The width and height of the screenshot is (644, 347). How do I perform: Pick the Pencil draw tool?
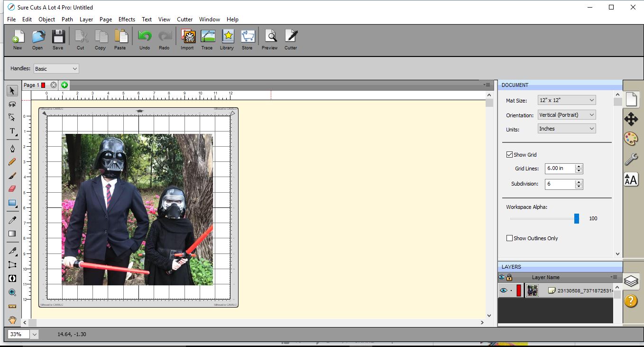tap(13, 162)
